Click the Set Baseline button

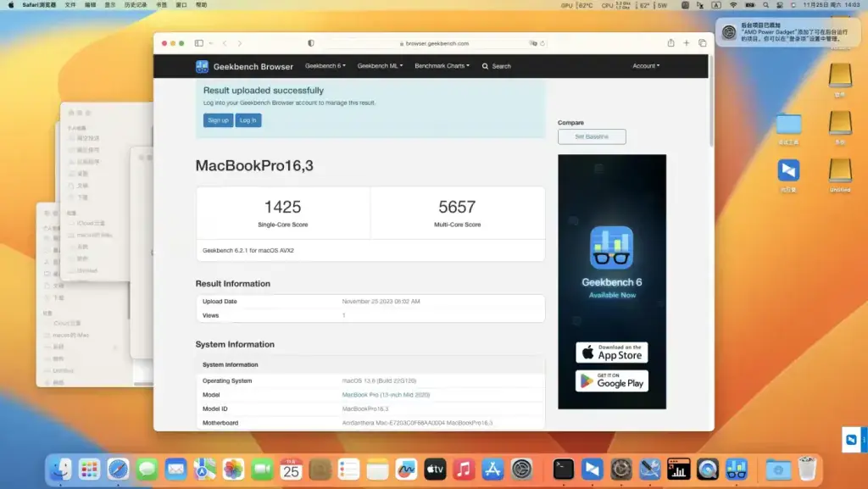(592, 136)
